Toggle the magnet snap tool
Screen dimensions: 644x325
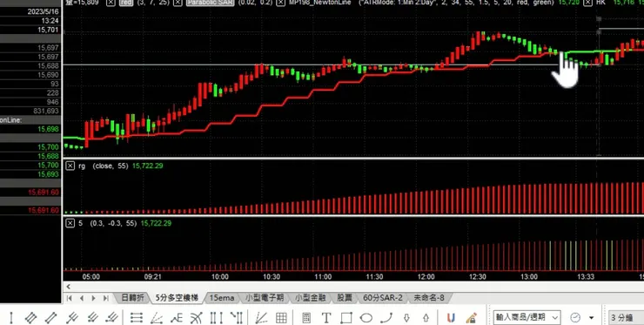click(x=451, y=318)
